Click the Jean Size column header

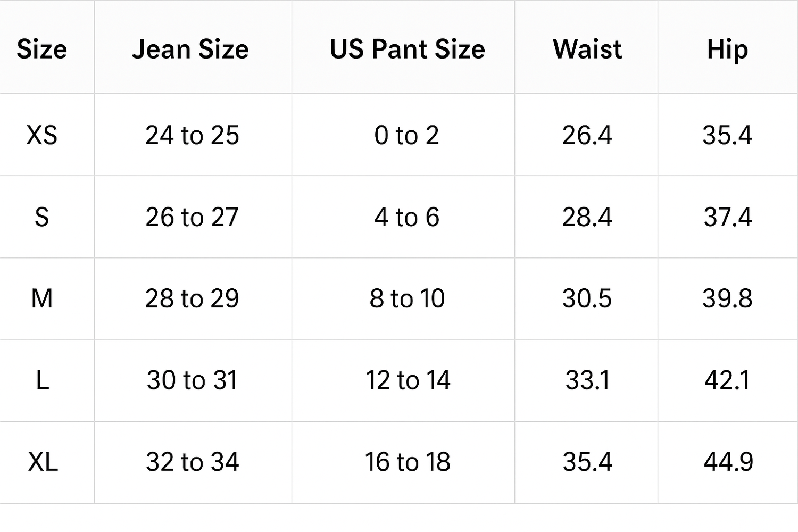coord(190,49)
